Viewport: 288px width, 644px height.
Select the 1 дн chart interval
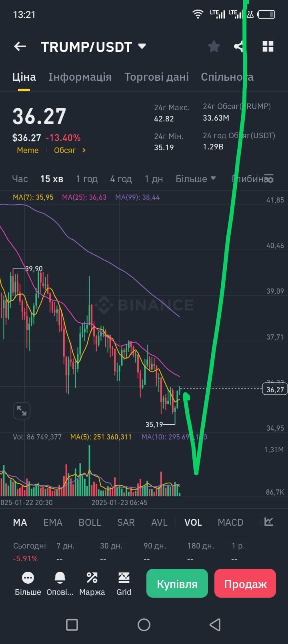(x=154, y=179)
